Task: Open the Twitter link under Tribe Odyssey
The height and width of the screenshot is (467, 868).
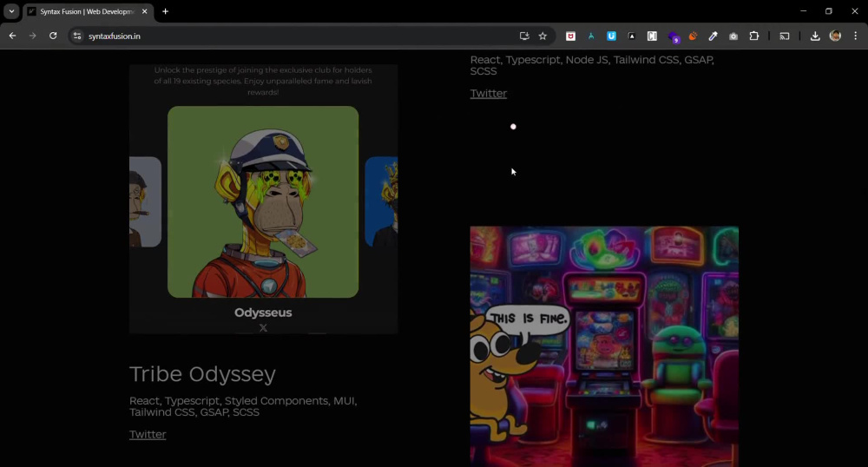Action: tap(148, 434)
